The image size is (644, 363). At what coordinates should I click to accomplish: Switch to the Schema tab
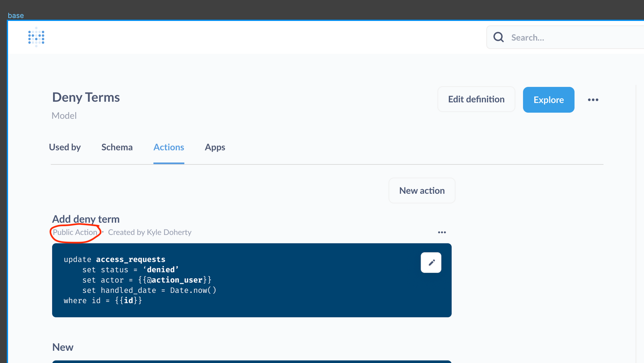click(117, 147)
